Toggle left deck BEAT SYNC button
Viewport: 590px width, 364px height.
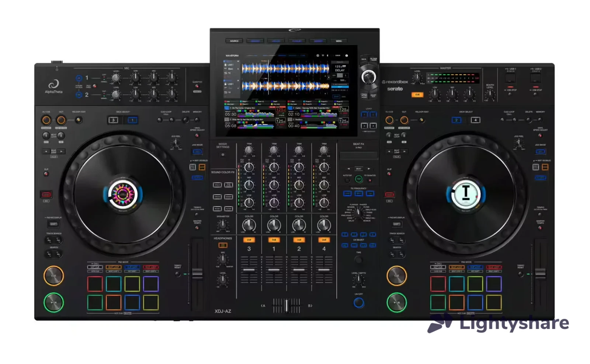[192, 167]
